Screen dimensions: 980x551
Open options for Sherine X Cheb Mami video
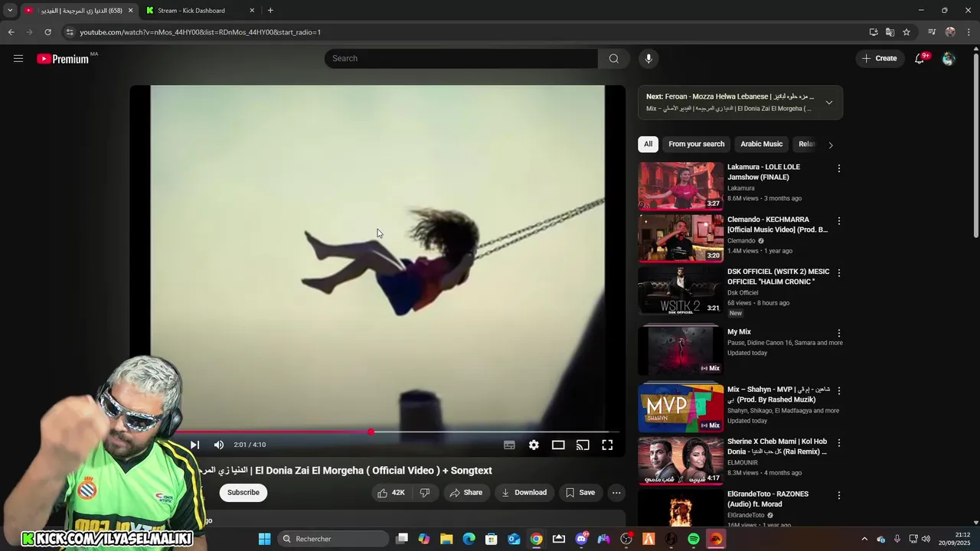pos(839,443)
